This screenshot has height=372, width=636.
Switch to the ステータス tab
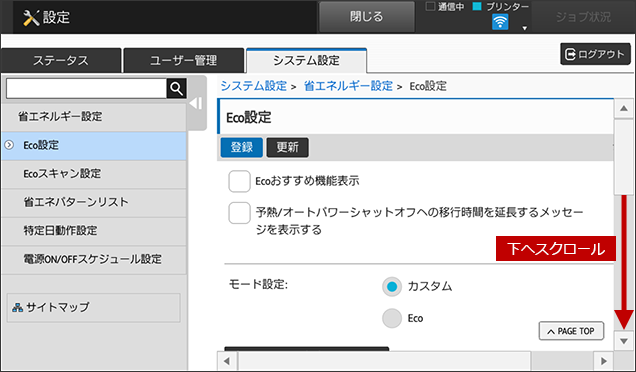tap(61, 60)
